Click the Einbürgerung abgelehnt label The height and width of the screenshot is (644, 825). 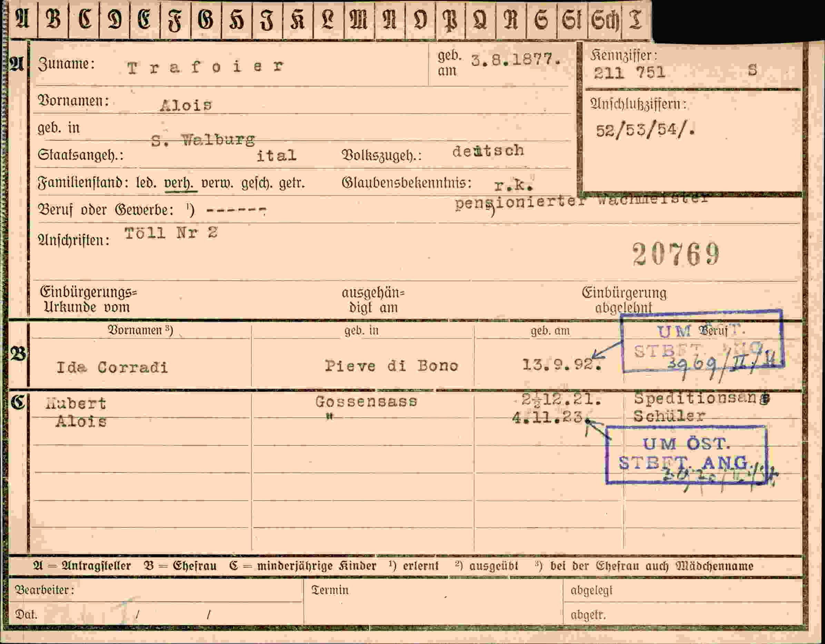624,301
